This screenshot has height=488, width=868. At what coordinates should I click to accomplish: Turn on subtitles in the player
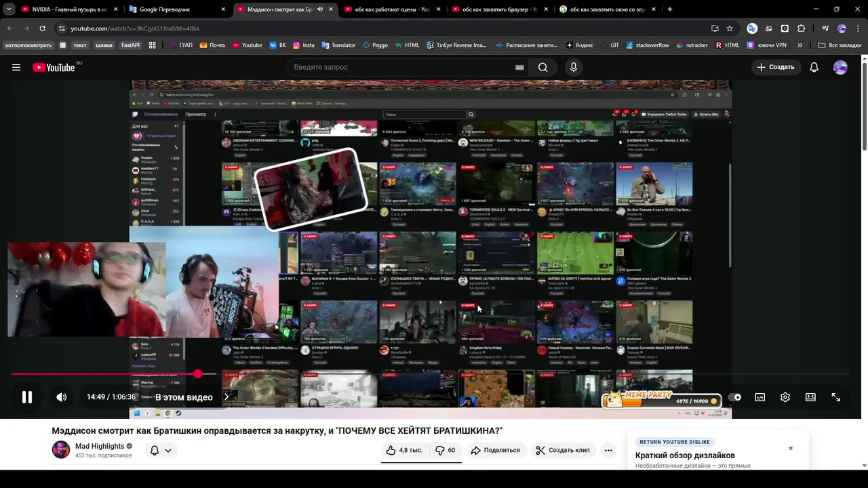pos(760,397)
